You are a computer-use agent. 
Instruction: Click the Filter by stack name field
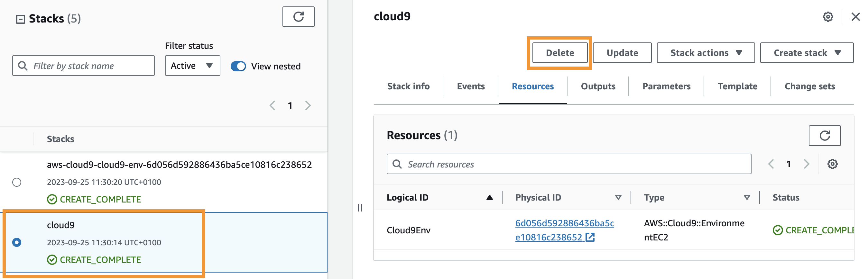coord(84,66)
